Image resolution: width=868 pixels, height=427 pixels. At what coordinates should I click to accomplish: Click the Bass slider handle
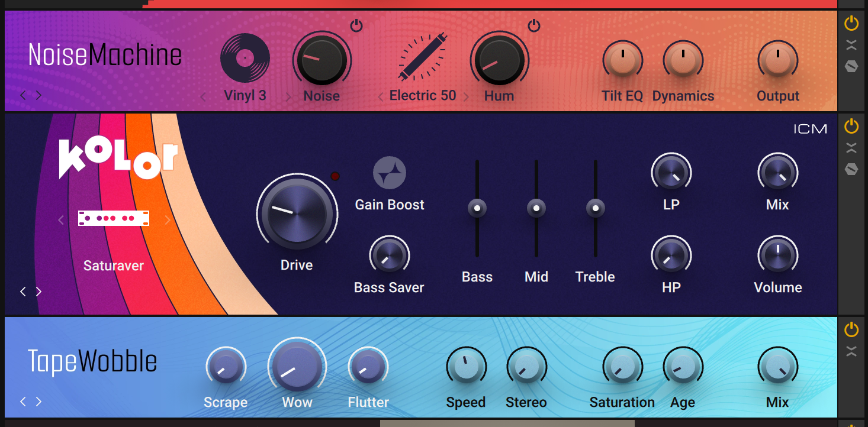coord(477,208)
